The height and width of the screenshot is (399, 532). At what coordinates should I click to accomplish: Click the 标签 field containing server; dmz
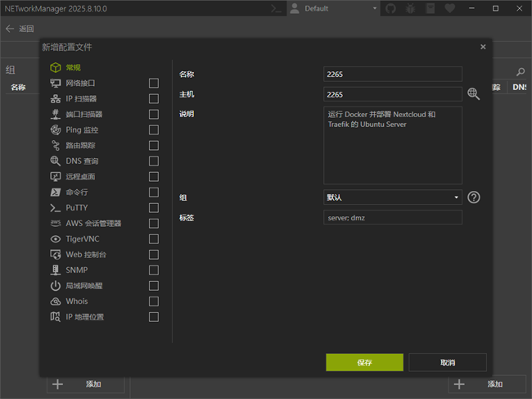pos(393,217)
